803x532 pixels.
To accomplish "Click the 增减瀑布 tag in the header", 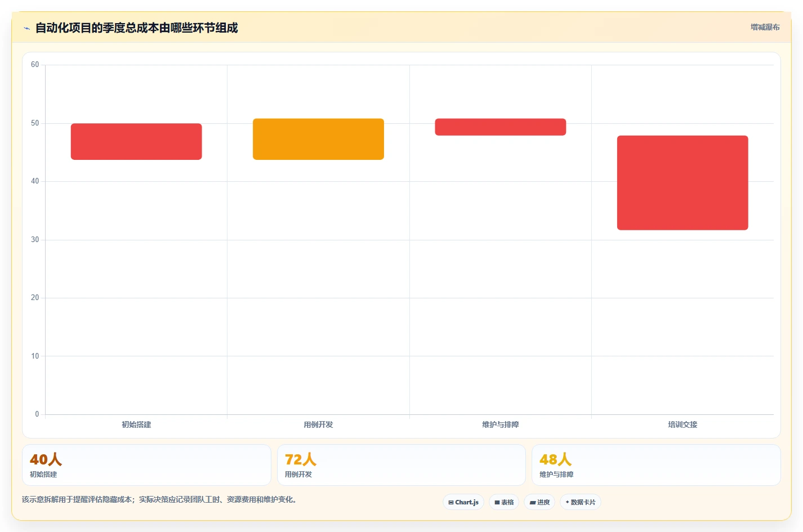I will [765, 27].
